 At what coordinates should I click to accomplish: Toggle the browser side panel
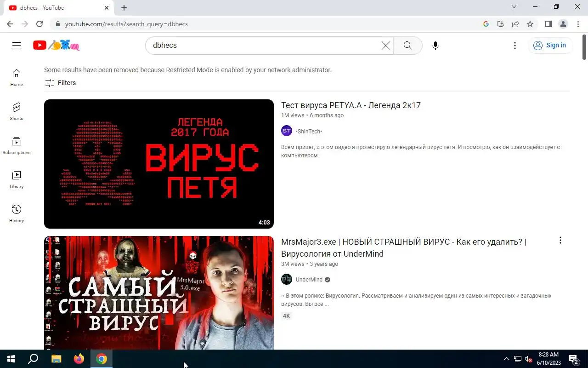(548, 24)
